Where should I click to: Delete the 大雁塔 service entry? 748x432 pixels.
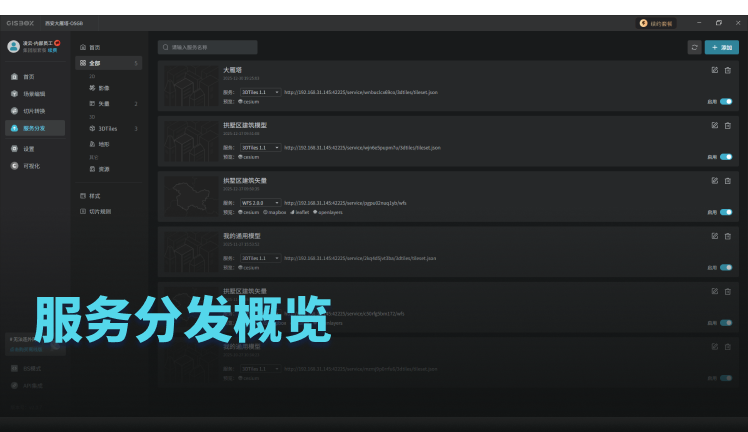coord(728,70)
